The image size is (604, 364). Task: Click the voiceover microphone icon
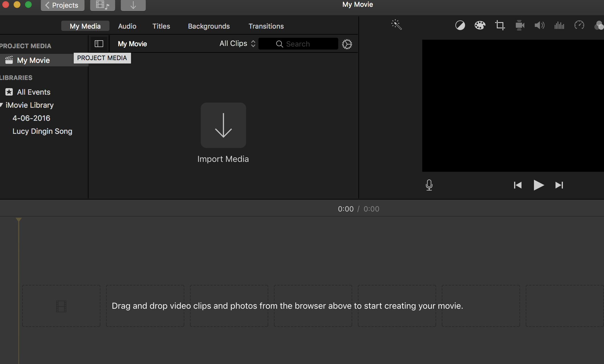[x=429, y=185]
